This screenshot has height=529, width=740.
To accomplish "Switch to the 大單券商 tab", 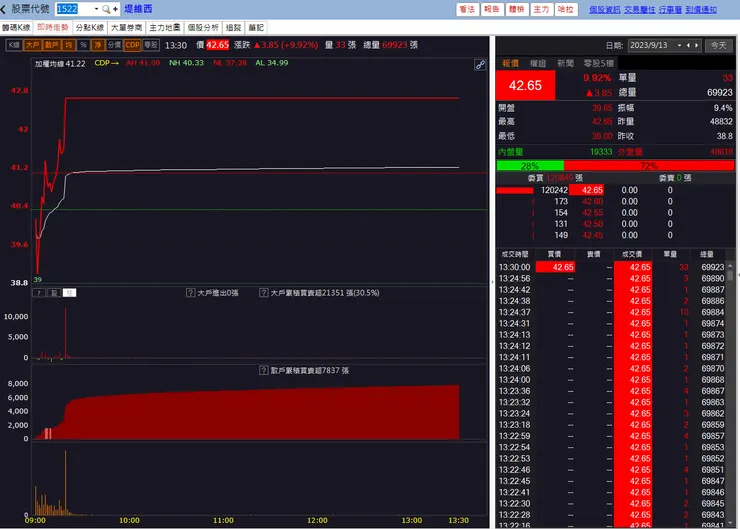I will (126, 28).
